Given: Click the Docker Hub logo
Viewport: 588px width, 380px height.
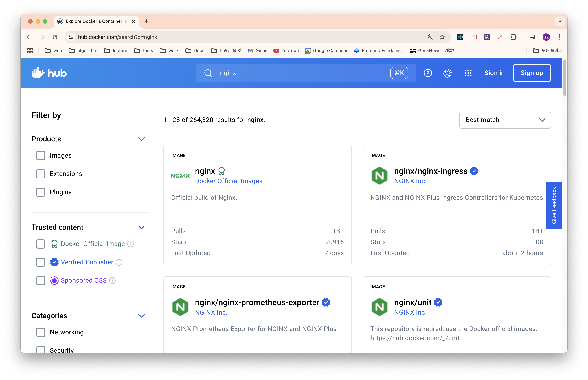Looking at the screenshot, I should [x=49, y=73].
